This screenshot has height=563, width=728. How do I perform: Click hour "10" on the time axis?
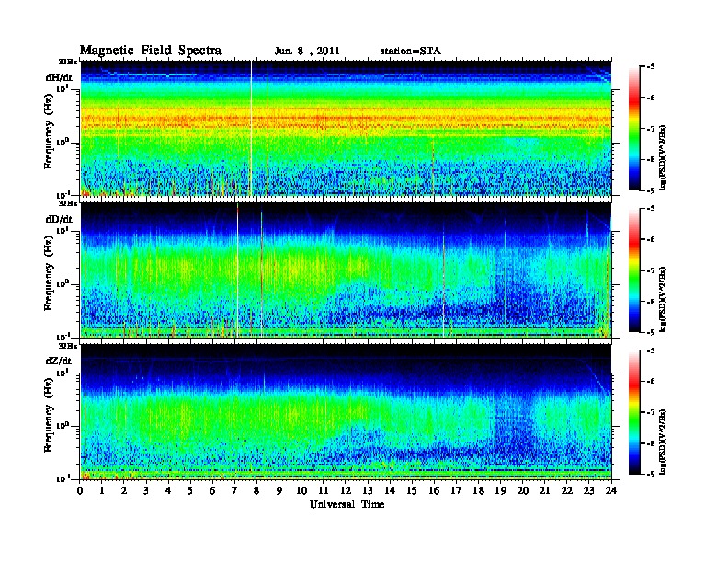301,491
